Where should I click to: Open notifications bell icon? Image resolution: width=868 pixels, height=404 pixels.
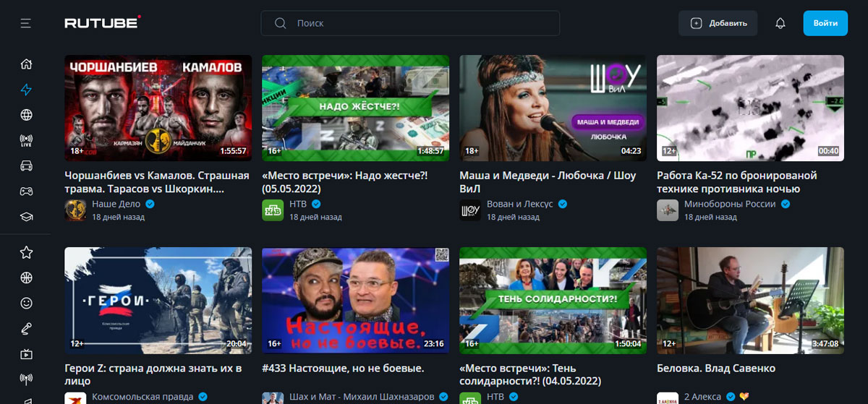click(x=780, y=23)
